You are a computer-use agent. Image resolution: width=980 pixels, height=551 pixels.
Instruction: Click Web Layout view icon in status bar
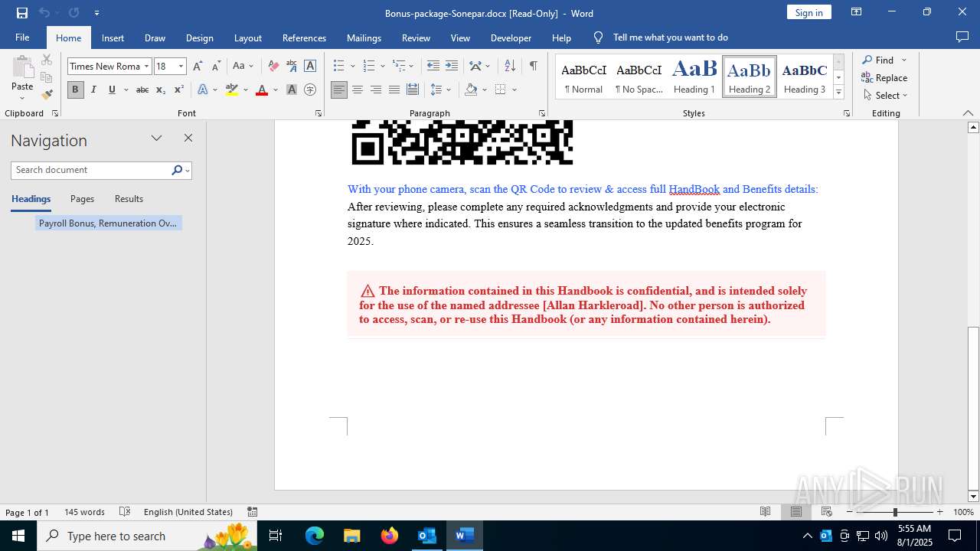pyautogui.click(x=827, y=512)
